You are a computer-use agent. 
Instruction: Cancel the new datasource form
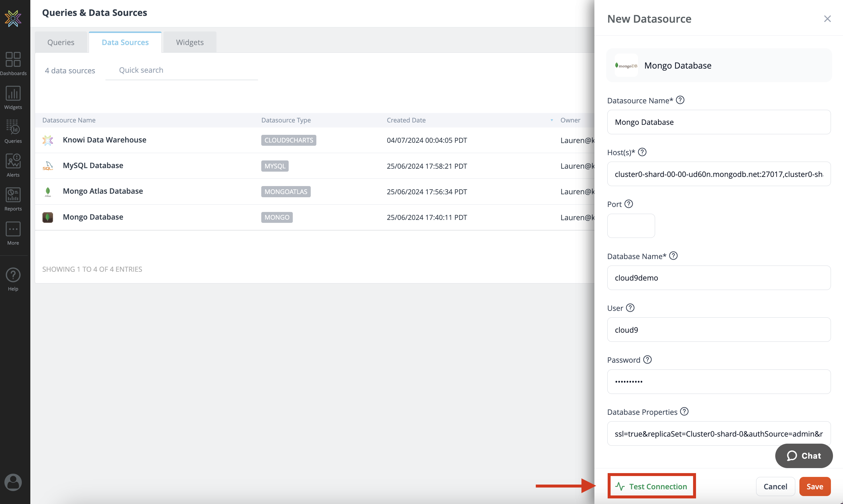click(775, 486)
